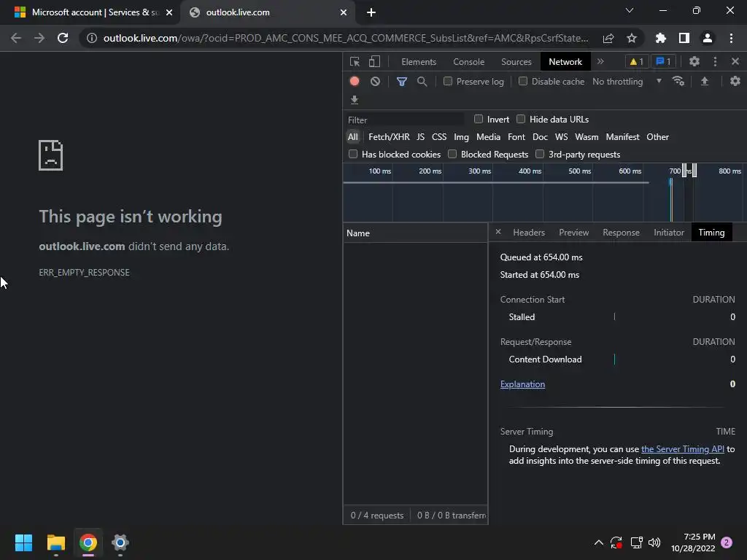
Task: Filter requests by Doc type
Action: coord(540,137)
